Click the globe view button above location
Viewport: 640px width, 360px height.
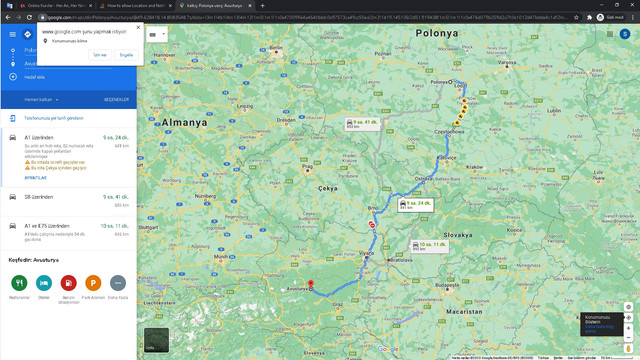(x=629, y=307)
